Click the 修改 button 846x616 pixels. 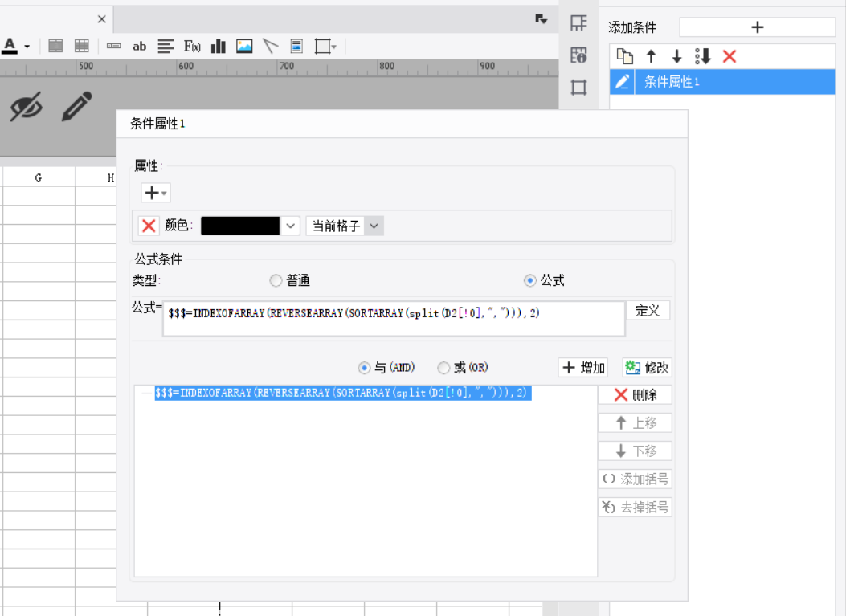click(x=647, y=367)
